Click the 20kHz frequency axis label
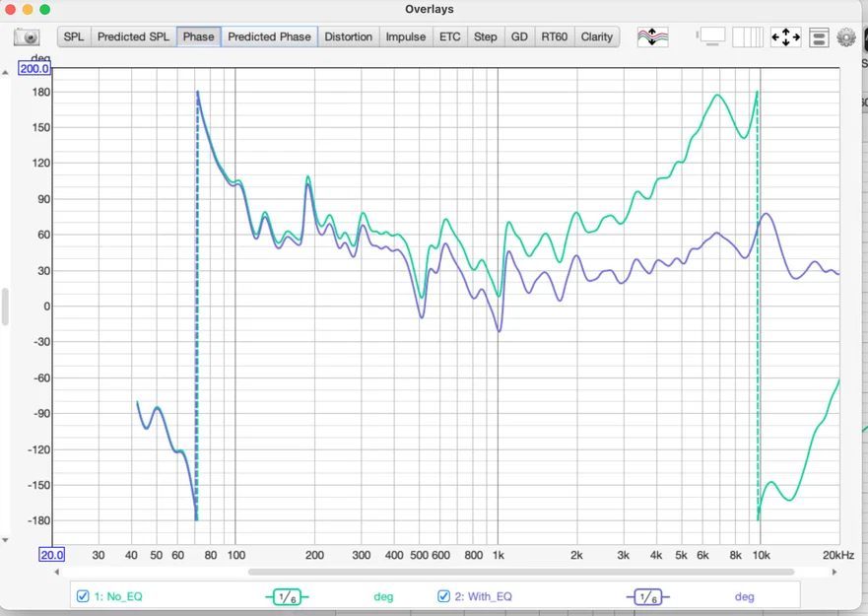This screenshot has width=868, height=616. (x=837, y=555)
